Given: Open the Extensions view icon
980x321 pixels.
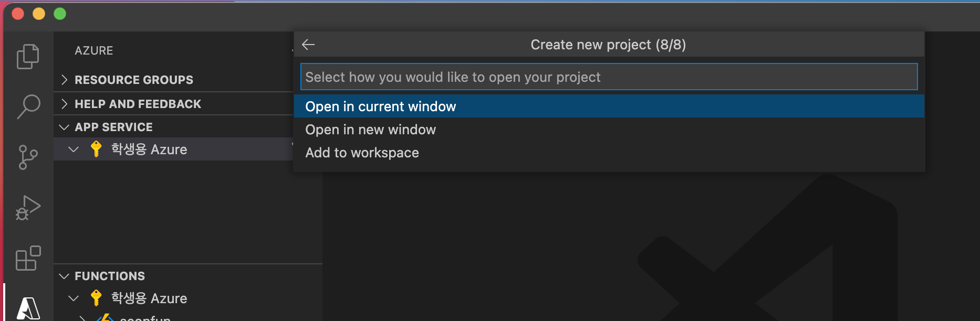Looking at the screenshot, I should (28, 258).
